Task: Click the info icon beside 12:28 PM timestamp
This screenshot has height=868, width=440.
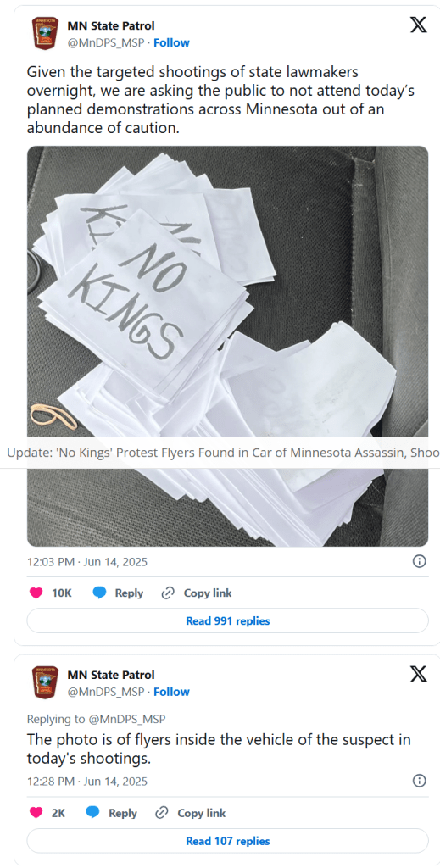Action: 420,781
